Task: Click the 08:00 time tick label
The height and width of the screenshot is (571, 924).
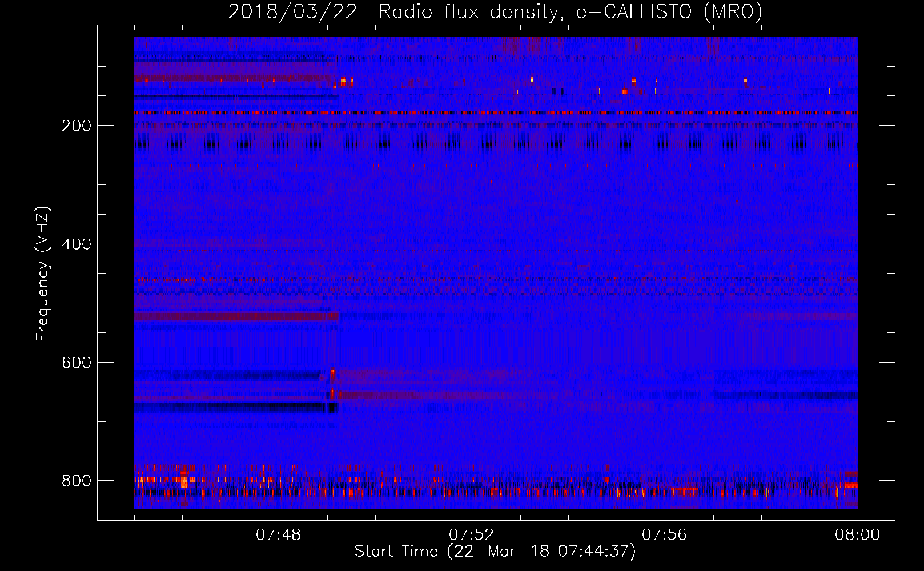Action: click(858, 535)
